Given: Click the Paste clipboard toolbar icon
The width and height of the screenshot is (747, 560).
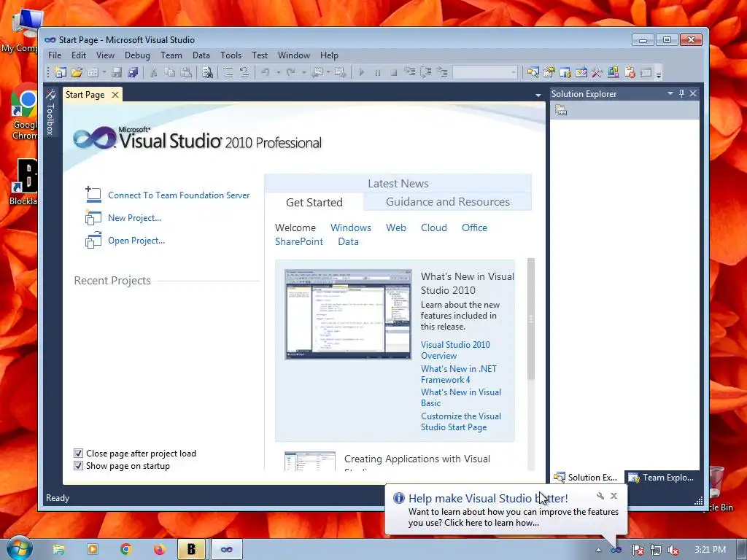Looking at the screenshot, I should coord(186,72).
